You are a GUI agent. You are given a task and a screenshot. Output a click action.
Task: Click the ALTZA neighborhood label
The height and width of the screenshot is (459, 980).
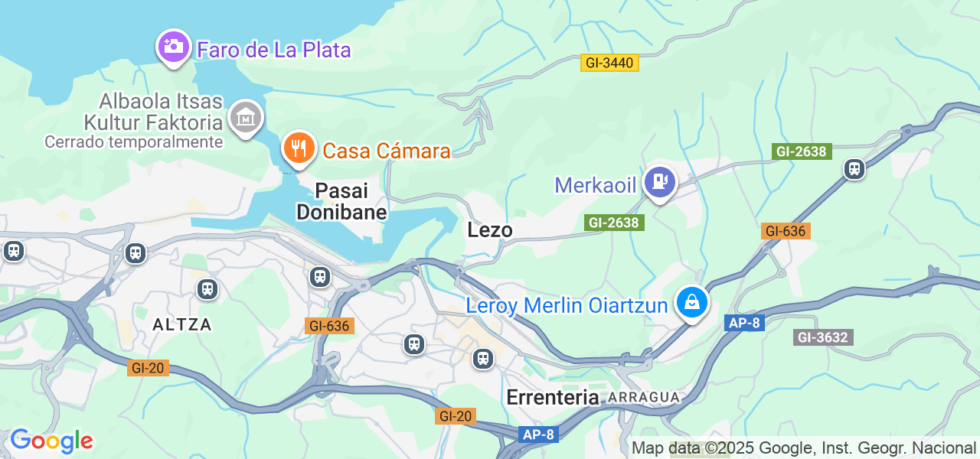(x=182, y=324)
